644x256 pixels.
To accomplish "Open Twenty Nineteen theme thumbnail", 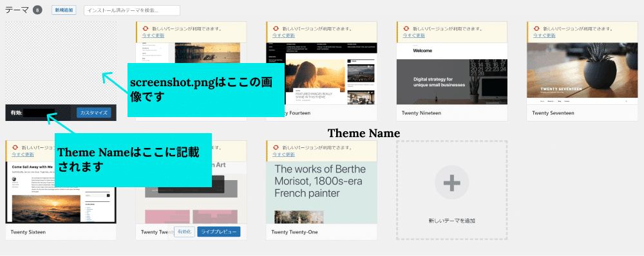I will 452,73.
